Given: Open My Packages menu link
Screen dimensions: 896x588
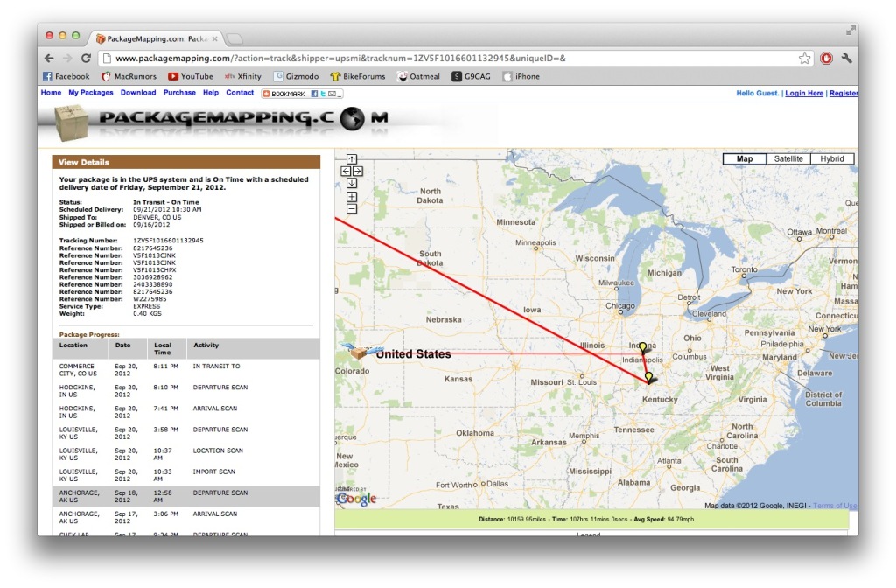Looking at the screenshot, I should [x=91, y=93].
